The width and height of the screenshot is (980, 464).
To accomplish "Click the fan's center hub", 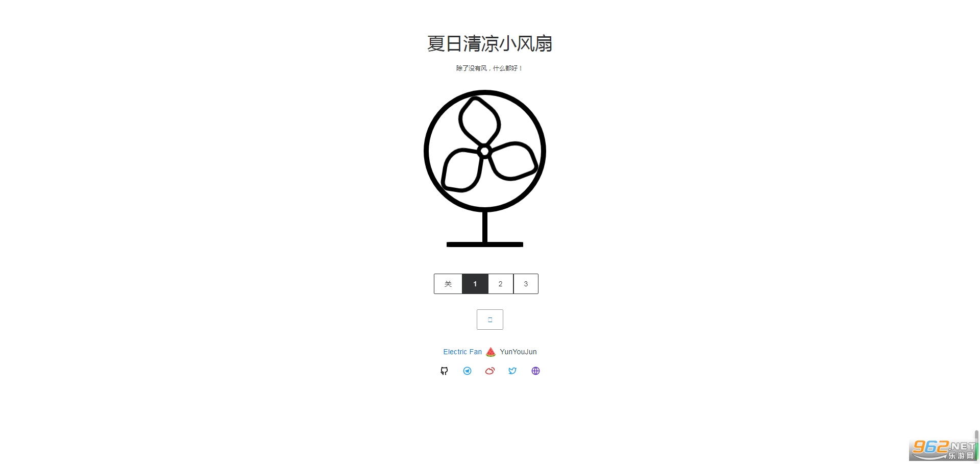I will (x=485, y=151).
